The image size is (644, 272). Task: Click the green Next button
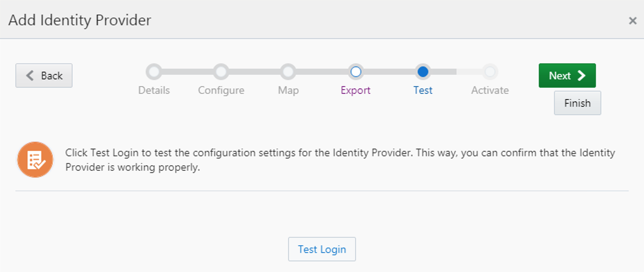567,75
